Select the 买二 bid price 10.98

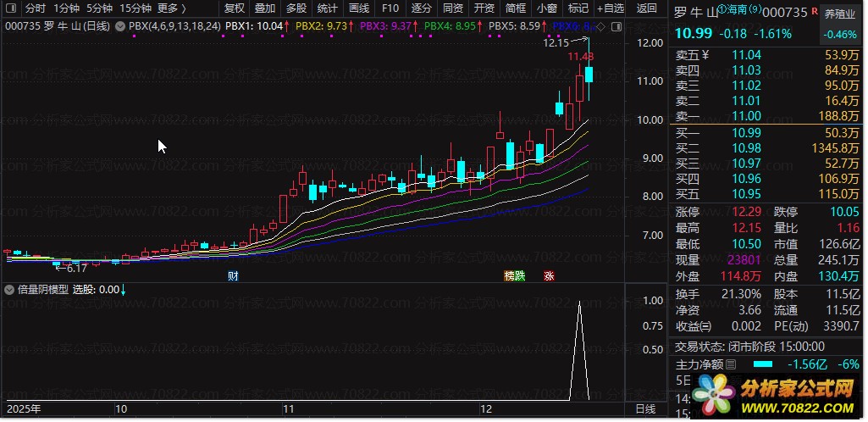[x=746, y=148]
